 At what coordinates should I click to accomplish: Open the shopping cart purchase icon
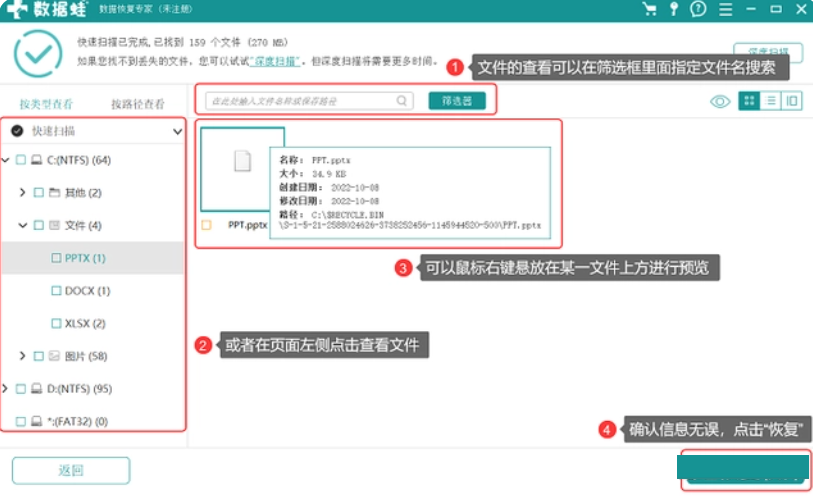point(650,9)
